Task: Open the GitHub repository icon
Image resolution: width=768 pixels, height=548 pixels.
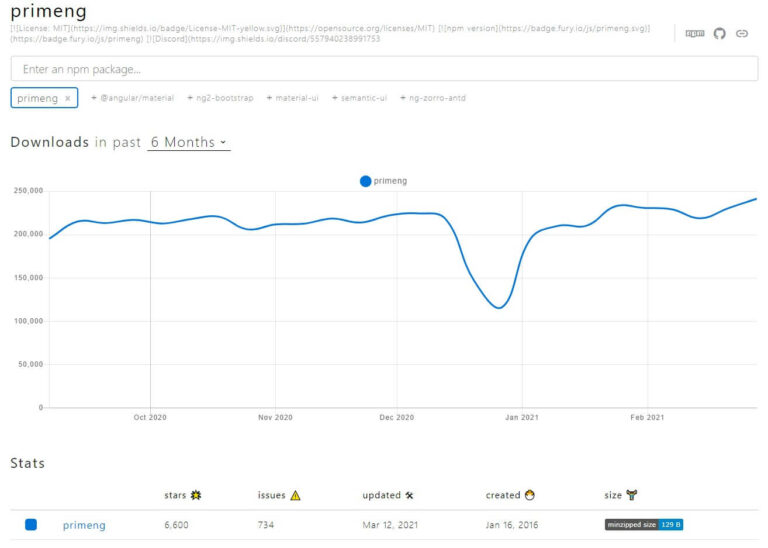Action: click(719, 33)
